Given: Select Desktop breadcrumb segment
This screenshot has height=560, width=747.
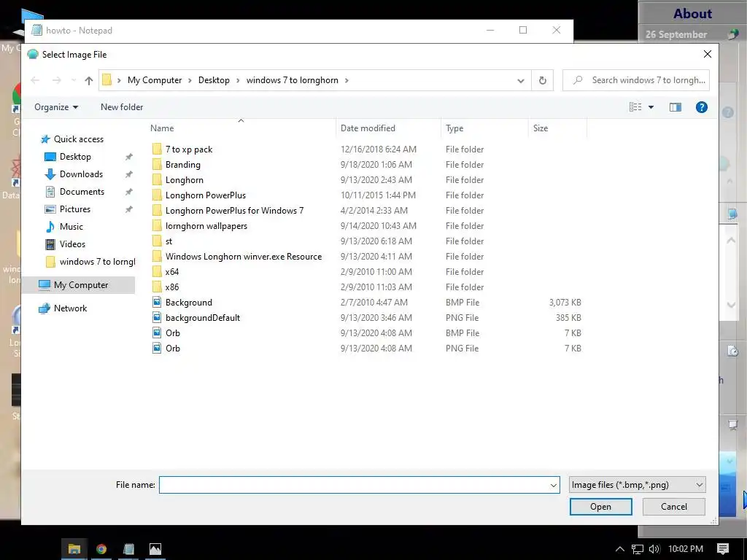Looking at the screenshot, I should click(x=214, y=80).
